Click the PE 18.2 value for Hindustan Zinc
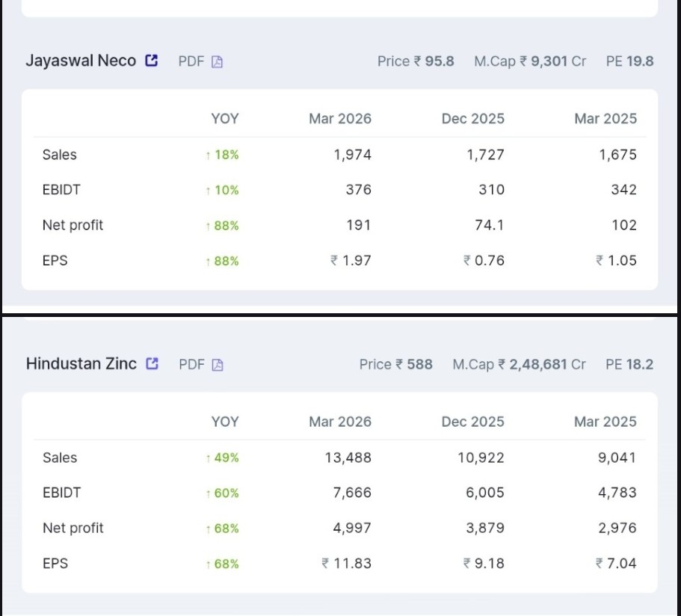This screenshot has width=681, height=616. pyautogui.click(x=630, y=363)
